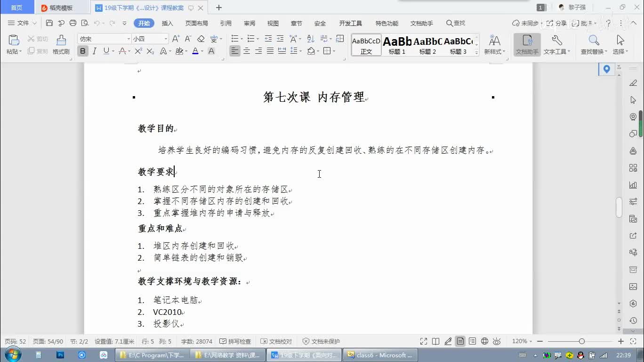The height and width of the screenshot is (362, 644).
Task: Click the 拼写检查 spell check button
Action: coord(236,341)
